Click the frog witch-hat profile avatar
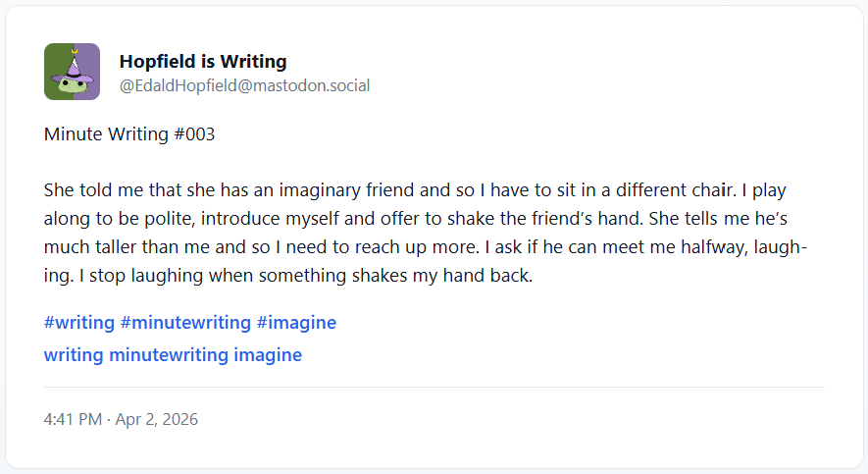This screenshot has width=868, height=474. click(x=72, y=72)
